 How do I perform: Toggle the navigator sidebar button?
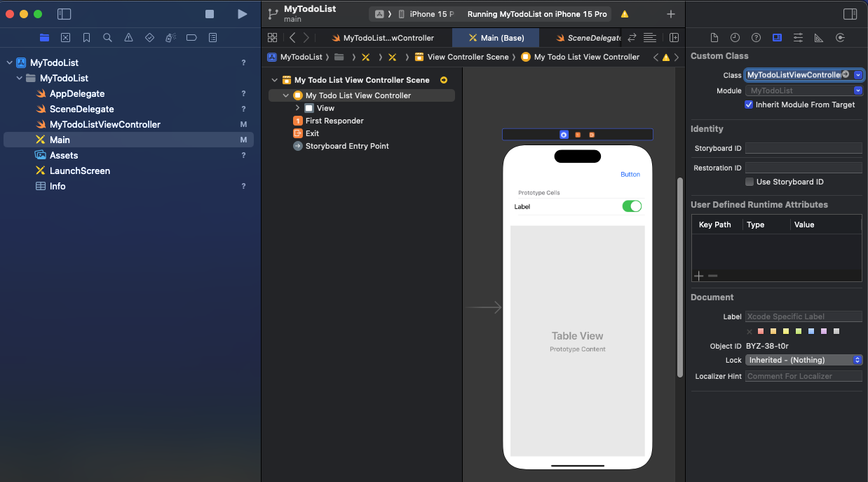(x=64, y=14)
